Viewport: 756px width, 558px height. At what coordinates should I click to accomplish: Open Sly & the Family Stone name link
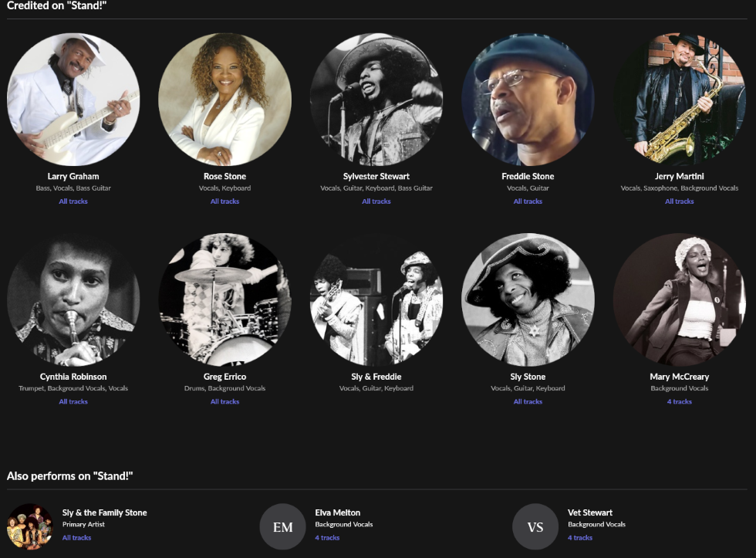104,512
